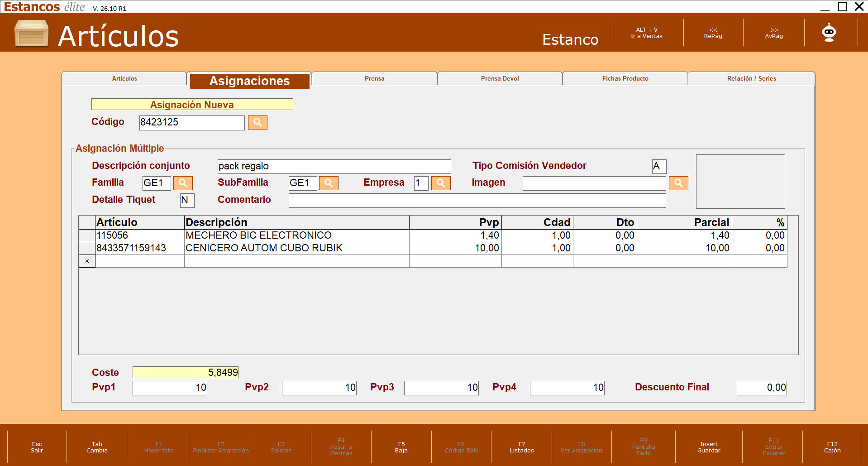Click the AvPág next page button

(774, 33)
